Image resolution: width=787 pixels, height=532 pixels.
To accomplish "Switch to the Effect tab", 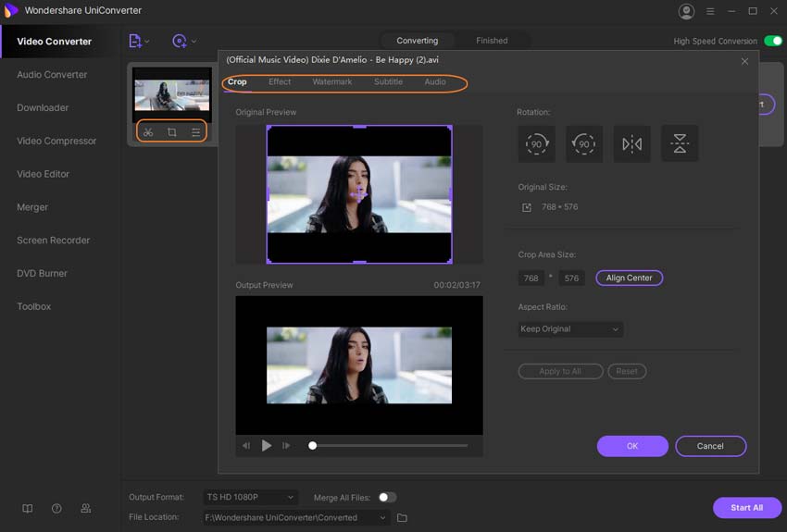I will point(280,81).
